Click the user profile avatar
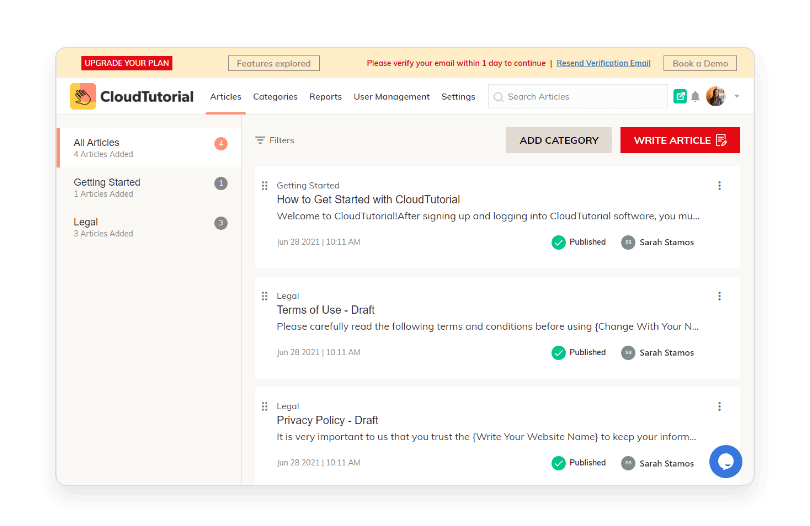Screen dimensions: 810x526 pyautogui.click(x=715, y=96)
